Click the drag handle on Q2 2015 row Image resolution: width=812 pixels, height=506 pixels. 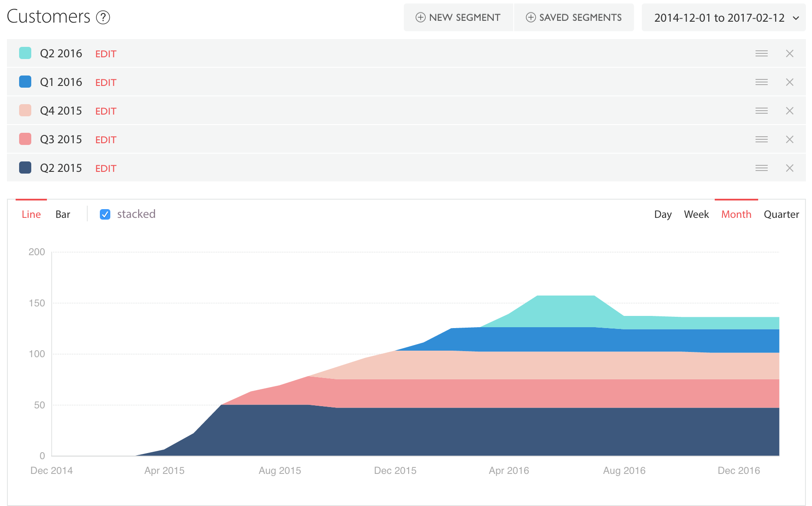coord(761,168)
